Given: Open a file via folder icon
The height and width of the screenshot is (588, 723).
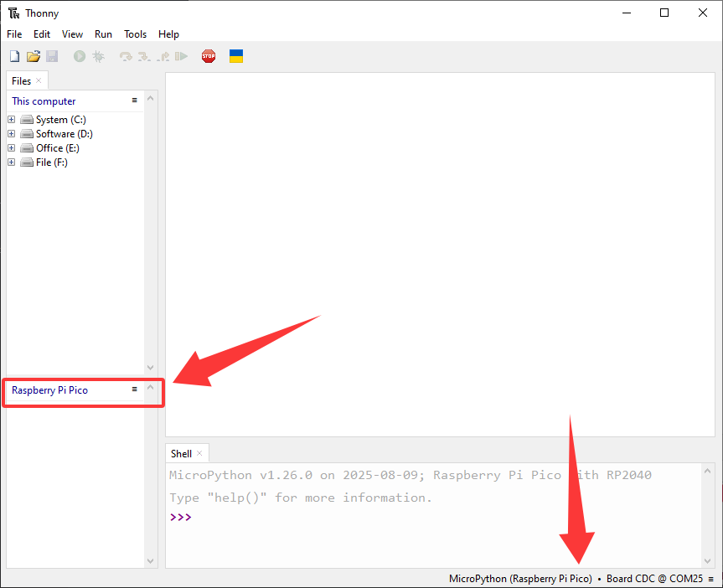Looking at the screenshot, I should 34,56.
